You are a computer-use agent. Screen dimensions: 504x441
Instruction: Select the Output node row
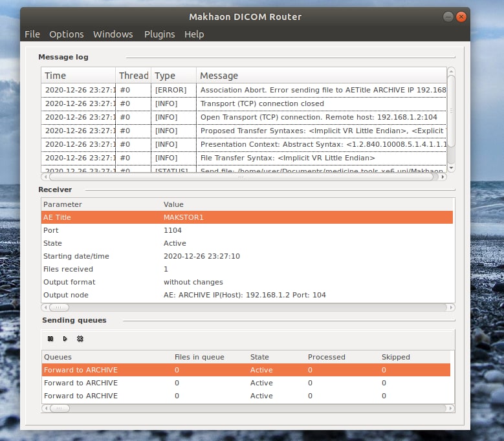(x=247, y=295)
